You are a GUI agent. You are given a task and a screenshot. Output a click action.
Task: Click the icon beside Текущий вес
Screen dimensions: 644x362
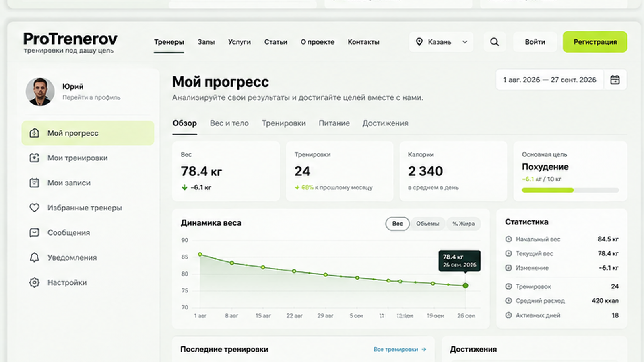[508, 253]
